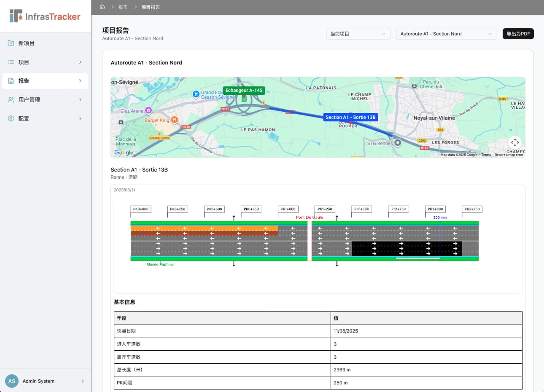Screen dimensions: 544x392
Task: Select the 新项目 icon in the sidebar
Action: click(x=11, y=43)
